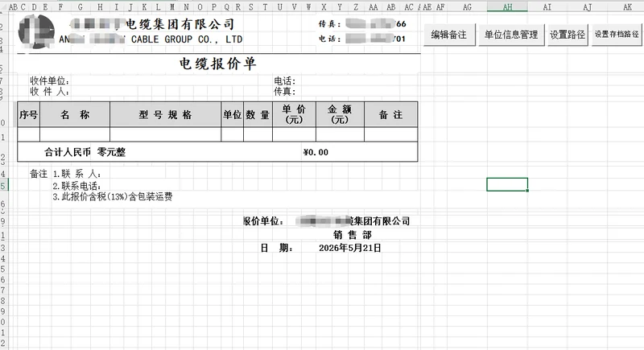
Task: Click the ¥0.00 total cell
Action: 316,152
